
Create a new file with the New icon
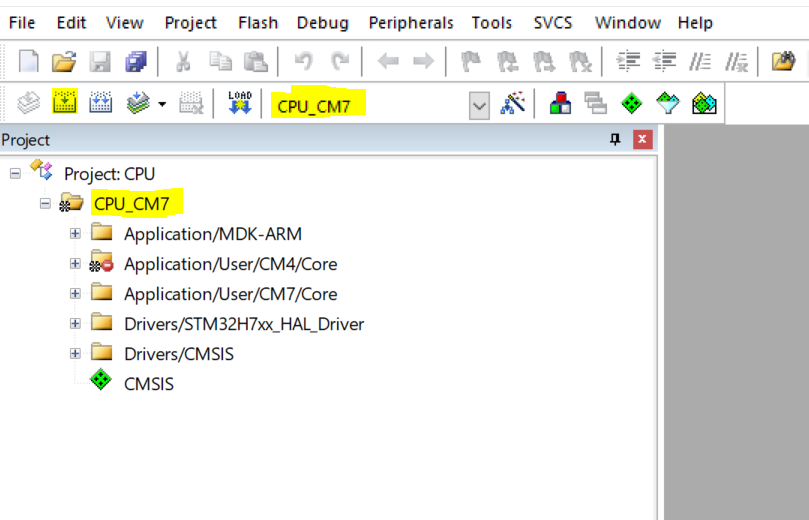tap(28, 61)
